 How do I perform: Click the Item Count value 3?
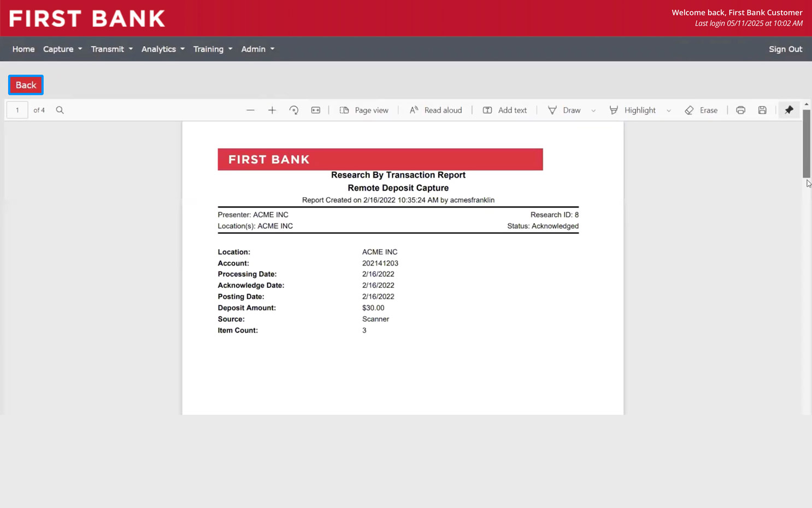[364, 330]
